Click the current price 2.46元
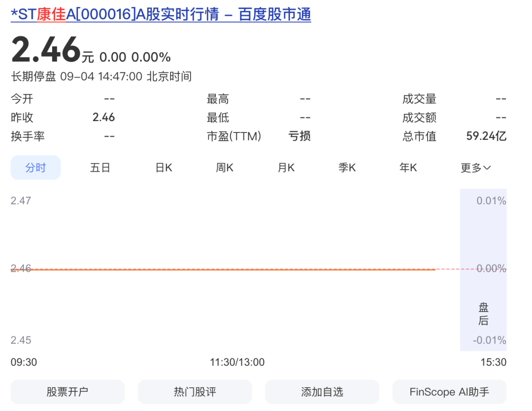The image size is (532, 411). click(x=53, y=50)
